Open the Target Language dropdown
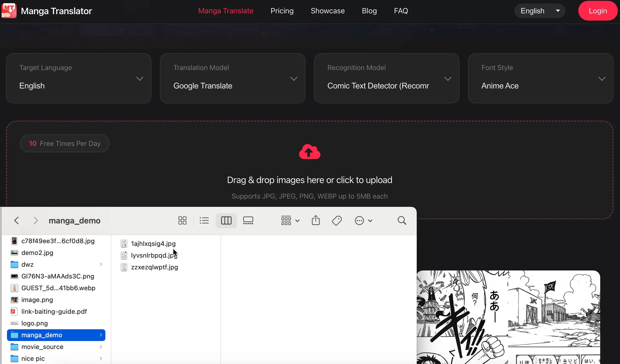620x364 pixels. pos(139,78)
